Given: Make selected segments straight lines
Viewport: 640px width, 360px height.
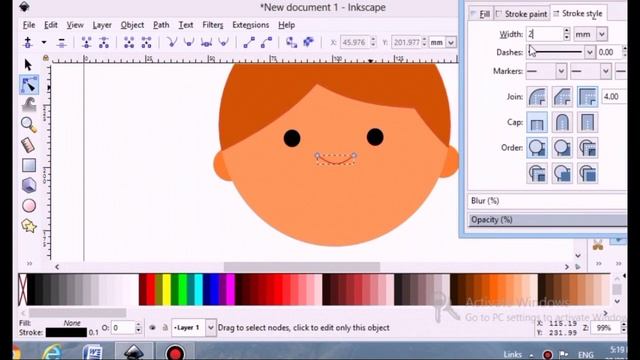Looking at the screenshot, I should point(249,42).
